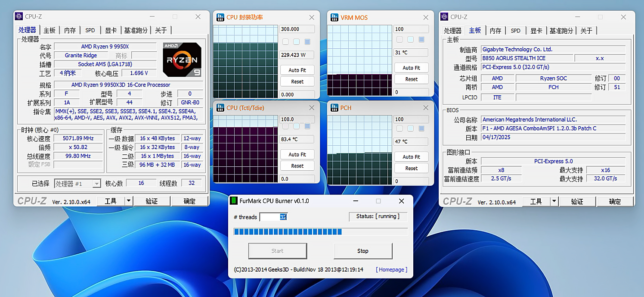Image resolution: width=644 pixels, height=297 pixels.
Task: Close the VRM MOS graph window
Action: [x=426, y=18]
